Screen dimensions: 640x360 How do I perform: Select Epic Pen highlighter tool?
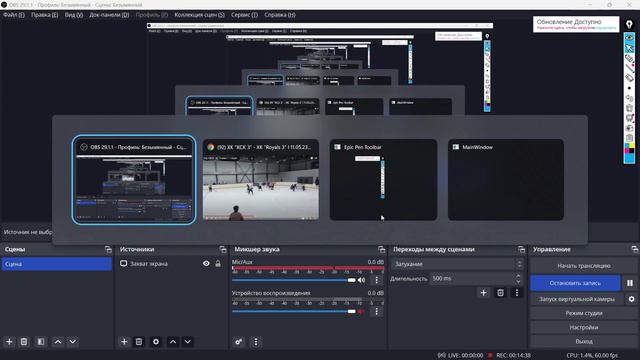click(x=629, y=68)
